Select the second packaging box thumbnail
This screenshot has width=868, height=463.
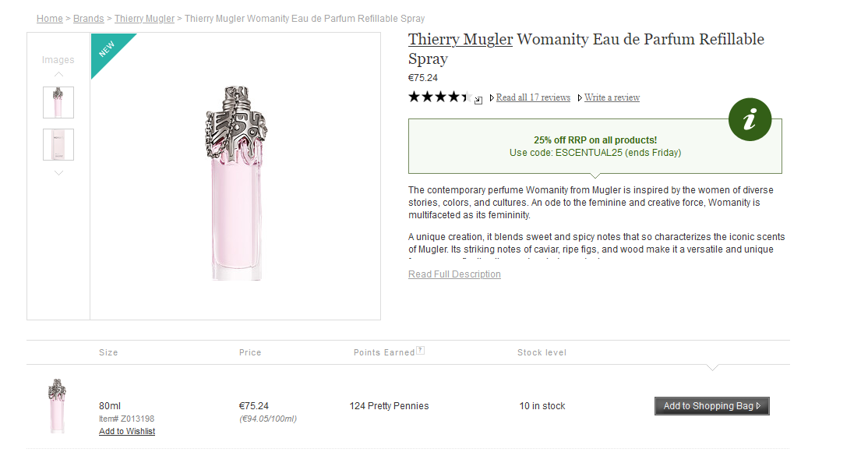pos(58,145)
